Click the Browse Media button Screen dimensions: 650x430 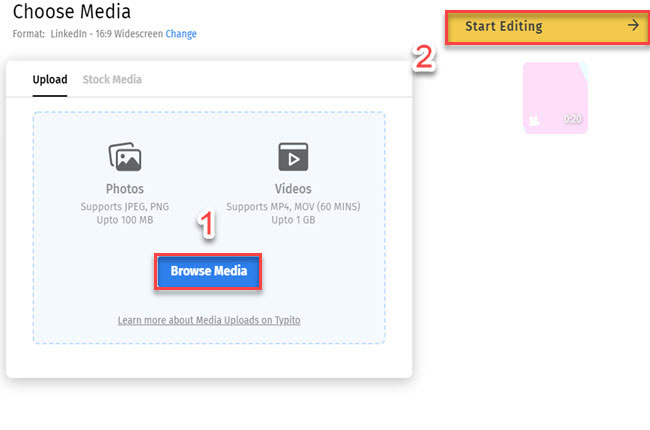point(208,271)
